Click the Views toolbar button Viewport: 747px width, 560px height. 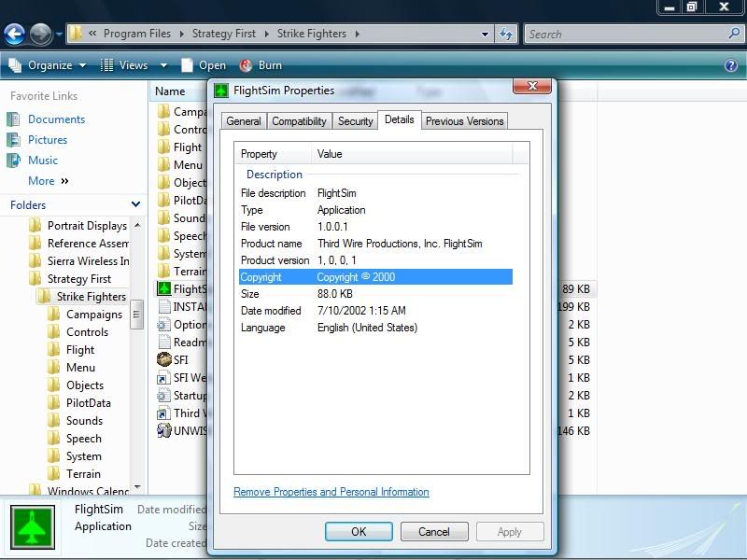click(x=124, y=65)
